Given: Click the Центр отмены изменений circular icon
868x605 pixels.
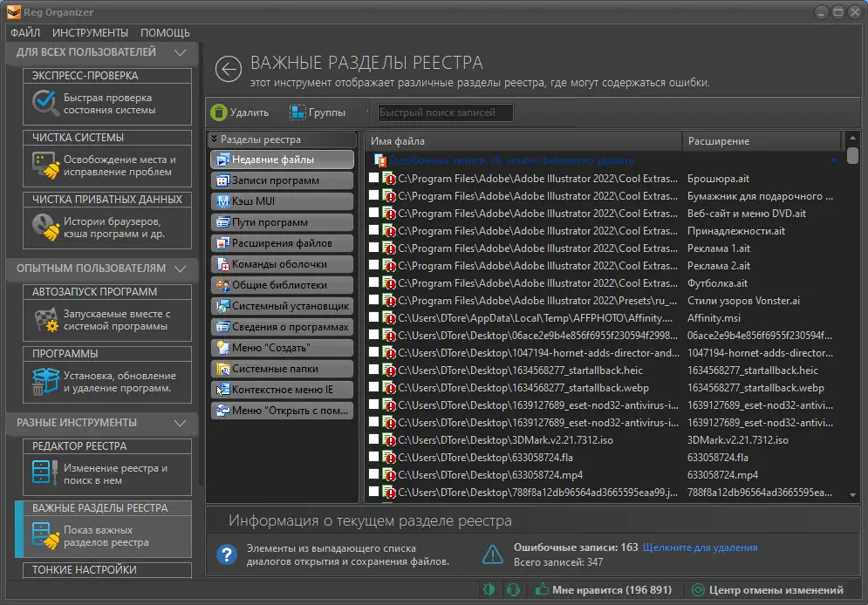Looking at the screenshot, I should click(698, 590).
